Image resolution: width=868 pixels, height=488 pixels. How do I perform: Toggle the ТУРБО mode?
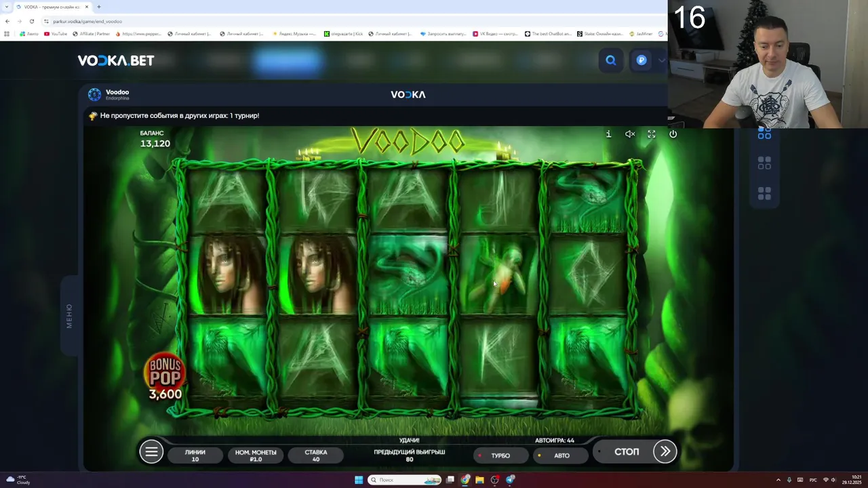[501, 455]
